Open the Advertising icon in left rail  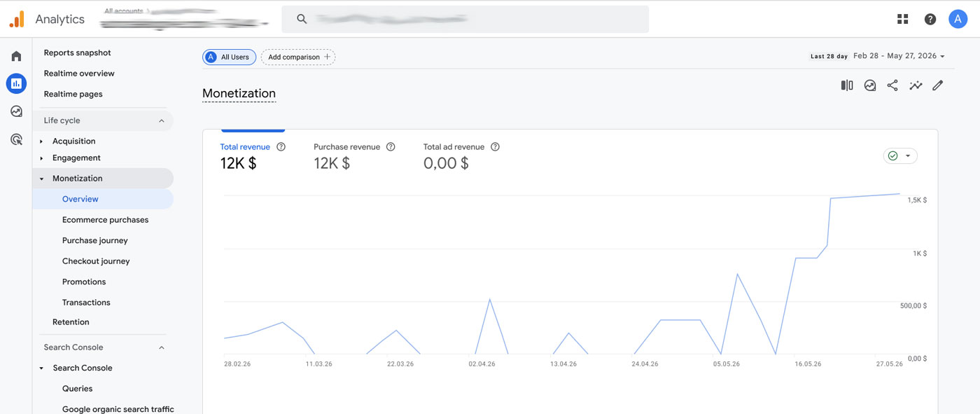coord(16,139)
